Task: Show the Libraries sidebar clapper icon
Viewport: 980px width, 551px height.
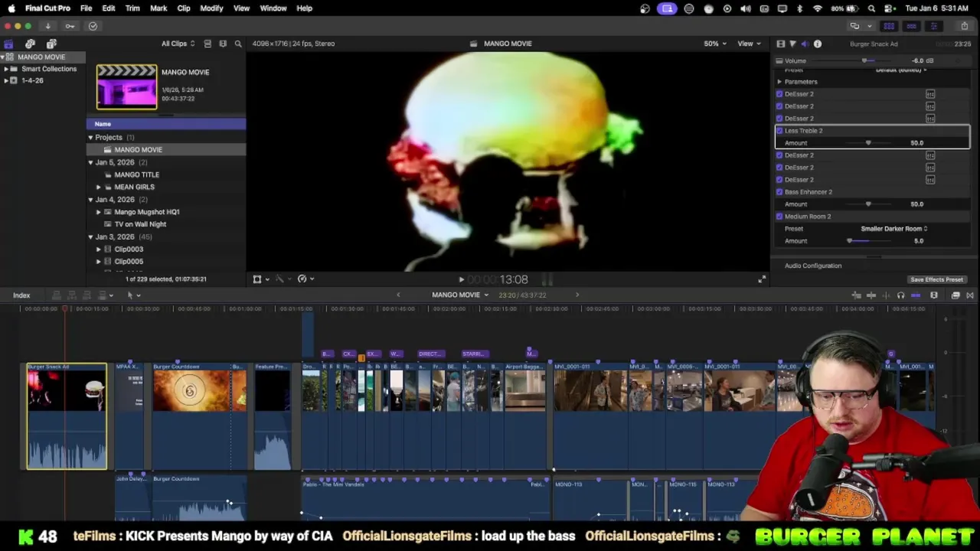Action: [x=8, y=44]
